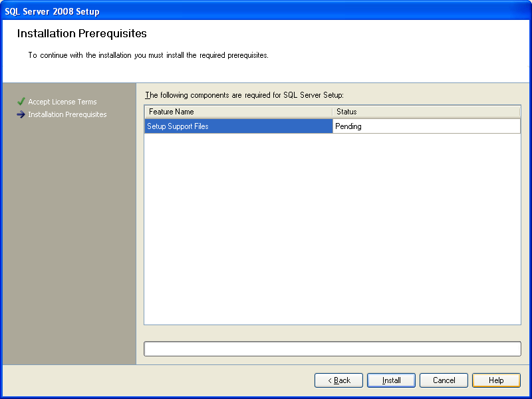Select the Accept License Terms step

point(63,102)
